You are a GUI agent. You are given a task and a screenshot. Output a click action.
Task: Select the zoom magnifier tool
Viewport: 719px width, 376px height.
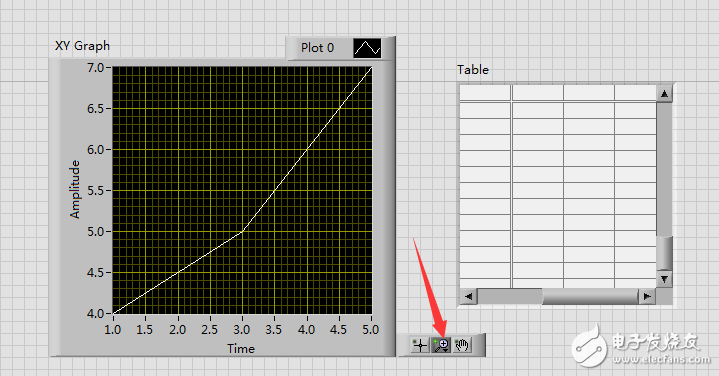441,345
